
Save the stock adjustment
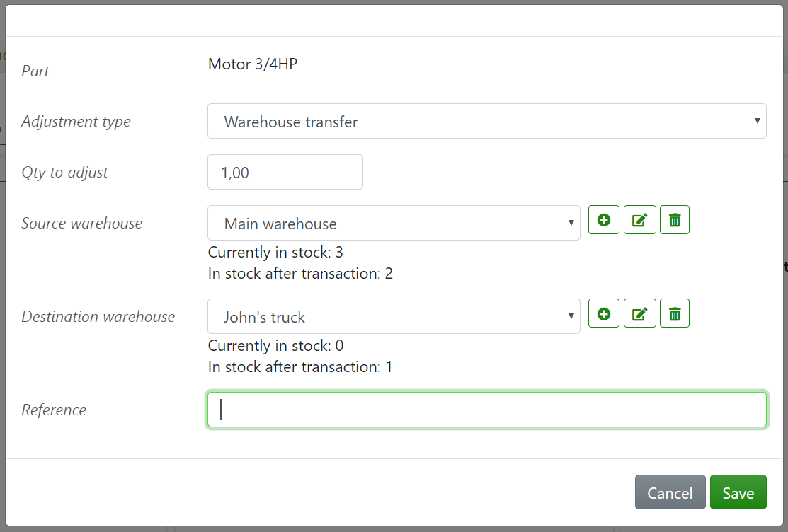click(x=738, y=492)
